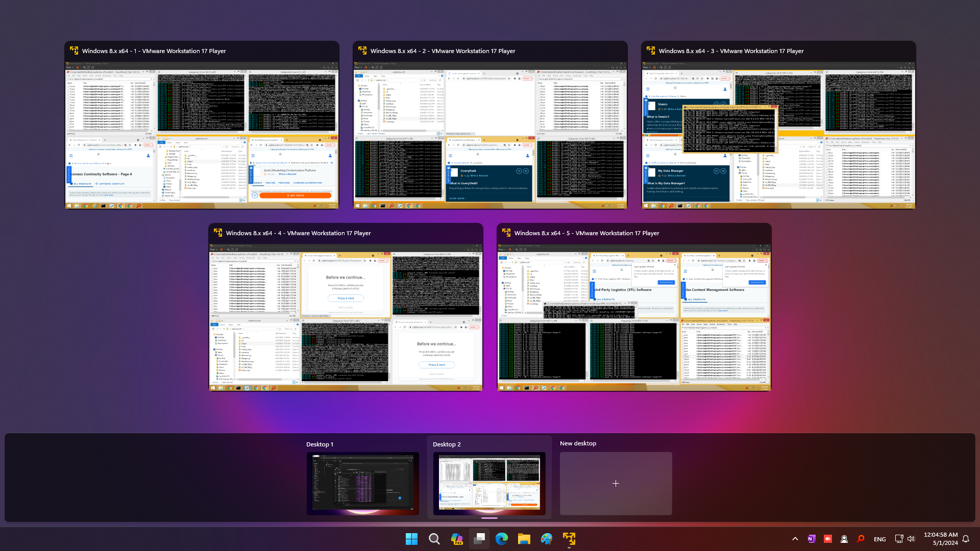Open the notification center bell
The height and width of the screenshot is (551, 980).
[966, 539]
